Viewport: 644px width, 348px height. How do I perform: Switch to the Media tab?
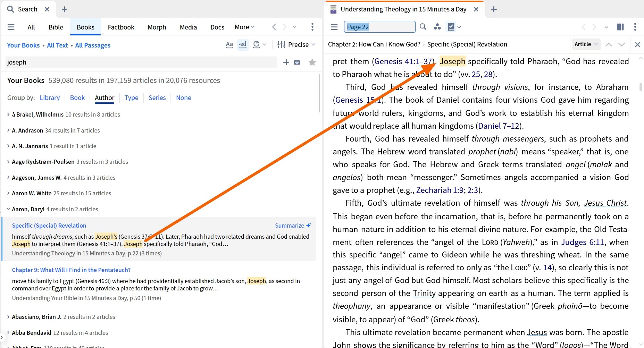coord(188,27)
